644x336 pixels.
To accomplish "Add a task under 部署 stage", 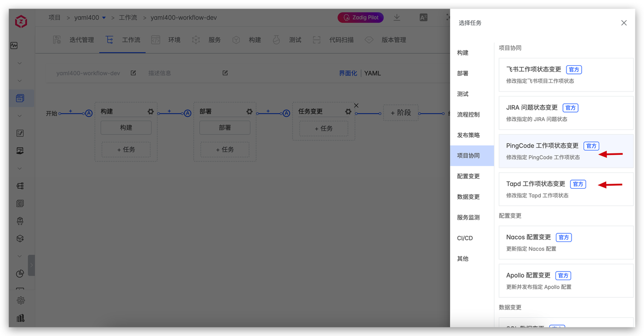I will [x=225, y=149].
